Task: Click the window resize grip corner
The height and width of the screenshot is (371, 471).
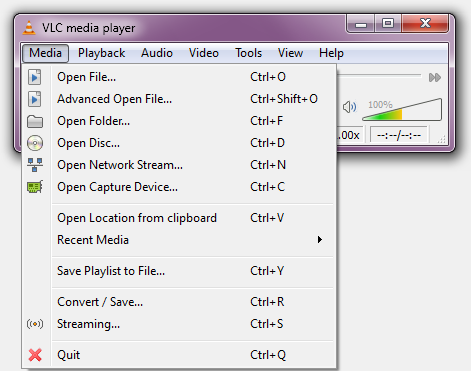Action: (x=442, y=140)
